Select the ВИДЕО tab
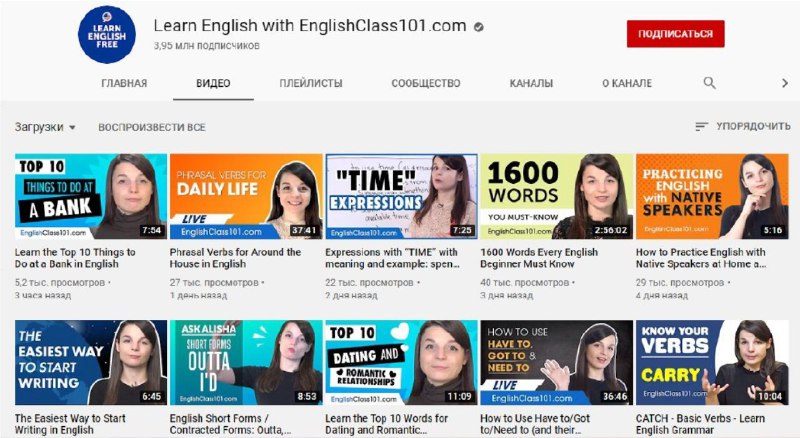This screenshot has height=438, width=800. [x=213, y=83]
